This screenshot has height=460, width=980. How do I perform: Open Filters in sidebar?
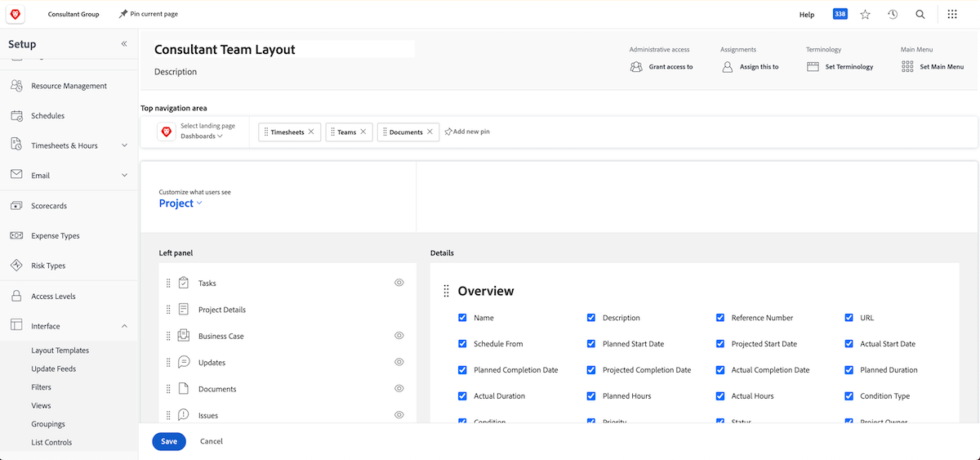click(41, 387)
